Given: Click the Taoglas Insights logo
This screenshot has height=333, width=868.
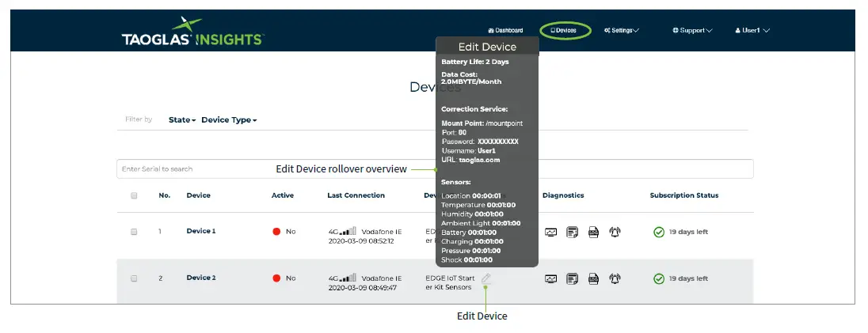Looking at the screenshot, I should click(x=192, y=32).
